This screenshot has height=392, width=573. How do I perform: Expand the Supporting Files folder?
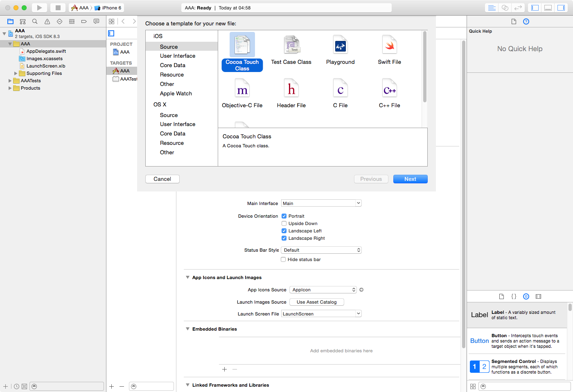tap(16, 73)
